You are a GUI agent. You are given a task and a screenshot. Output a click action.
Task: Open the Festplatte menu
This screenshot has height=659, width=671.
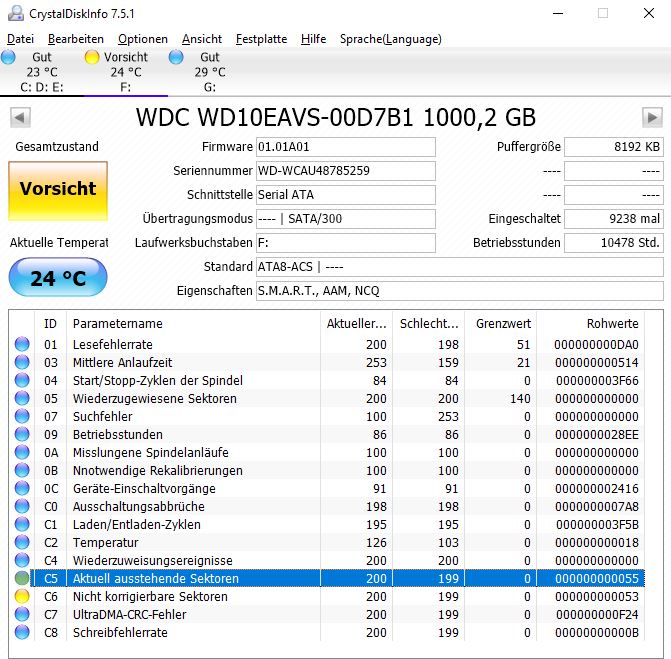tap(261, 39)
